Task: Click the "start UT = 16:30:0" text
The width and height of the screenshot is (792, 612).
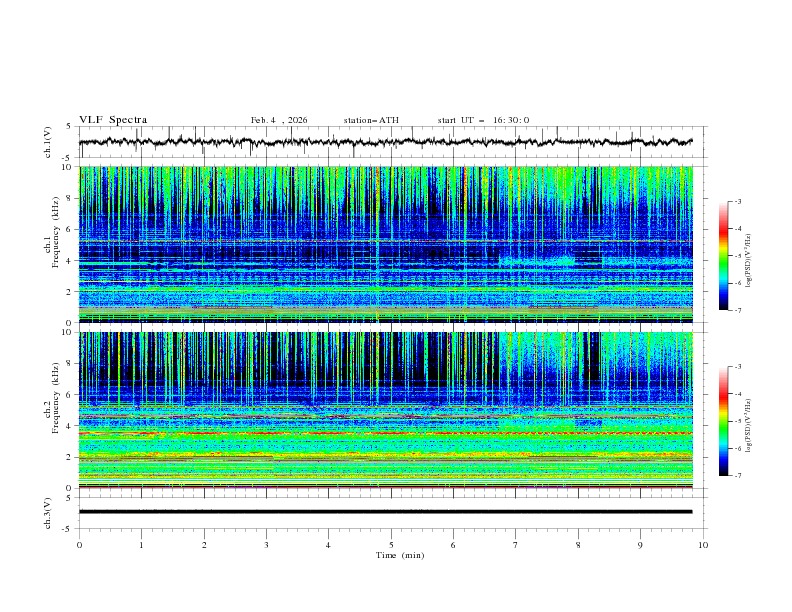Action: click(x=483, y=120)
